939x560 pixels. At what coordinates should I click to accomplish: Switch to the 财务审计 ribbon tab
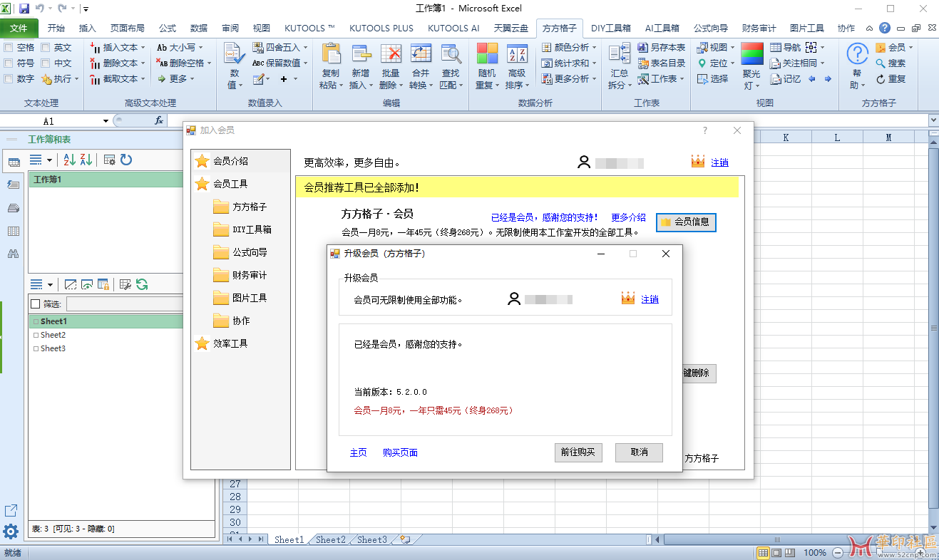[759, 28]
